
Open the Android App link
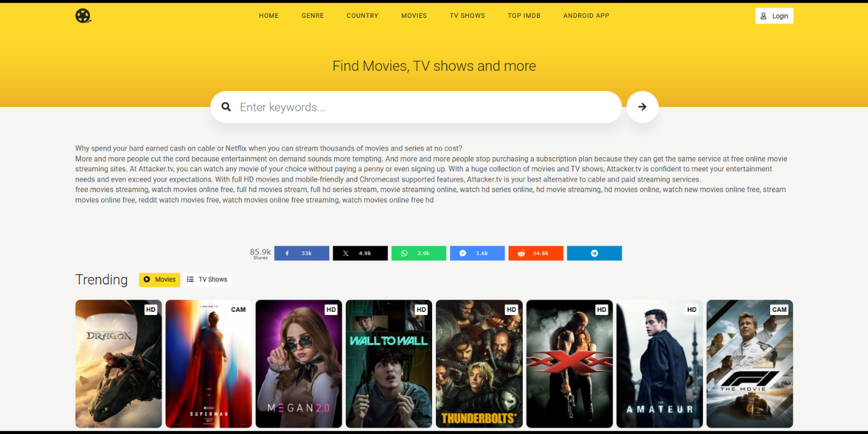[x=587, y=15]
